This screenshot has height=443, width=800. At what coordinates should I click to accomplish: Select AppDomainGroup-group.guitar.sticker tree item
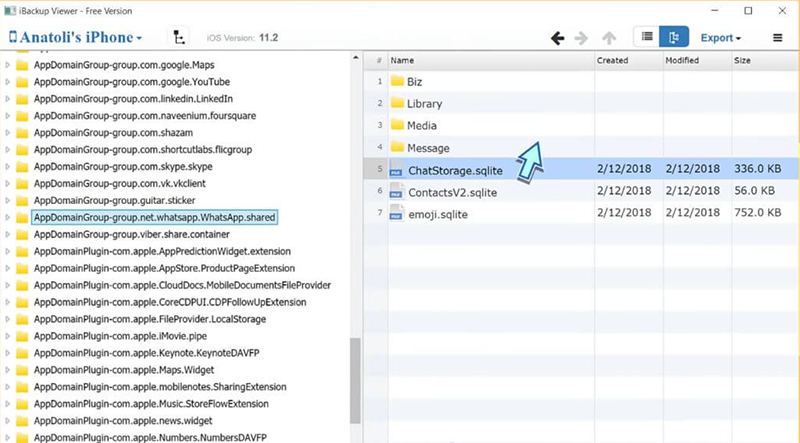click(x=114, y=200)
